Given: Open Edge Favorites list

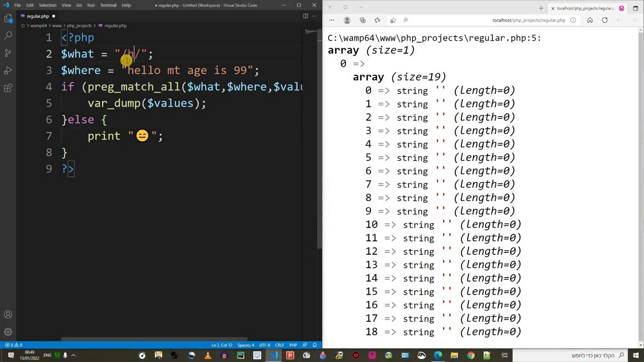Looking at the screenshot, I should pyautogui.click(x=377, y=20).
